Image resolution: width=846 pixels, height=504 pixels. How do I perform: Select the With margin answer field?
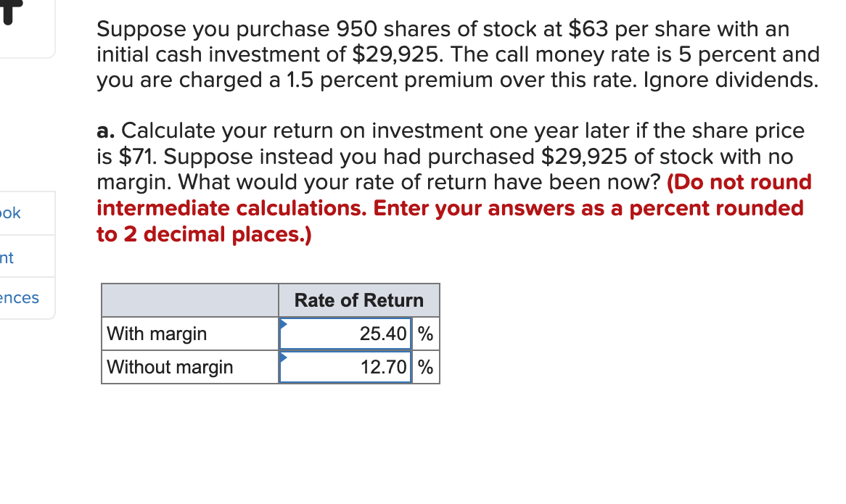tap(345, 334)
